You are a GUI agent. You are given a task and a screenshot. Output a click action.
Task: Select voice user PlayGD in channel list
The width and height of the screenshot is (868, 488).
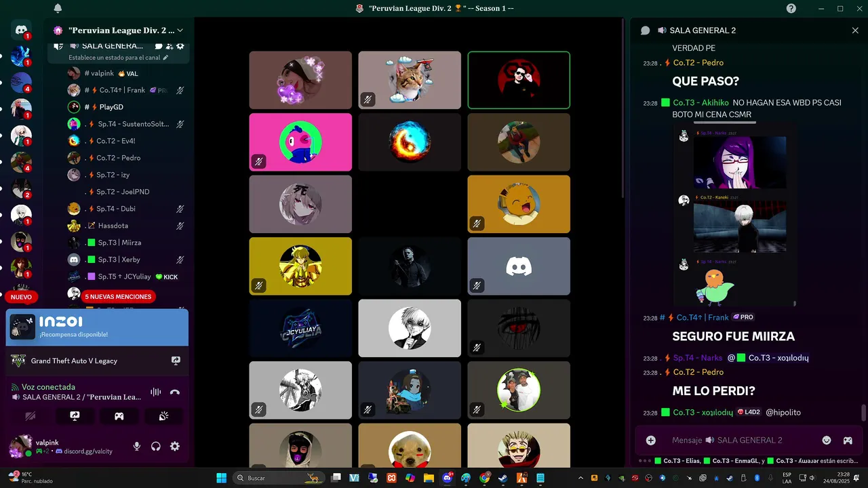[126, 107]
